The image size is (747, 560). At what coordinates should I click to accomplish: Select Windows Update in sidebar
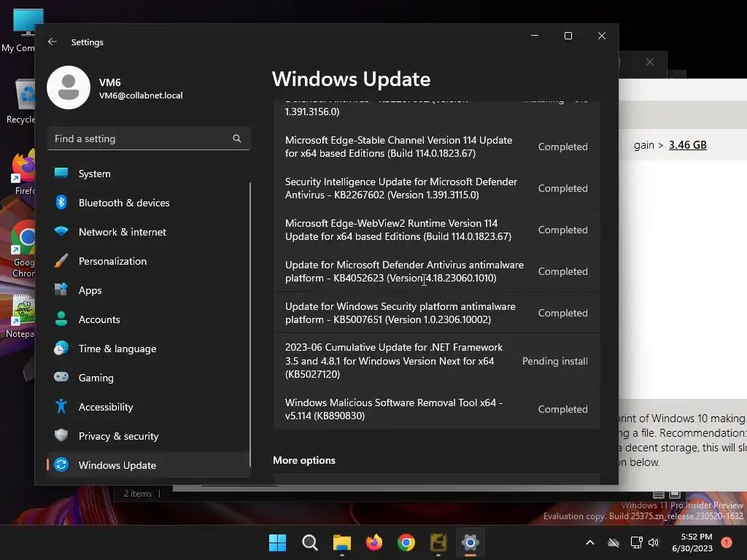pos(148,465)
